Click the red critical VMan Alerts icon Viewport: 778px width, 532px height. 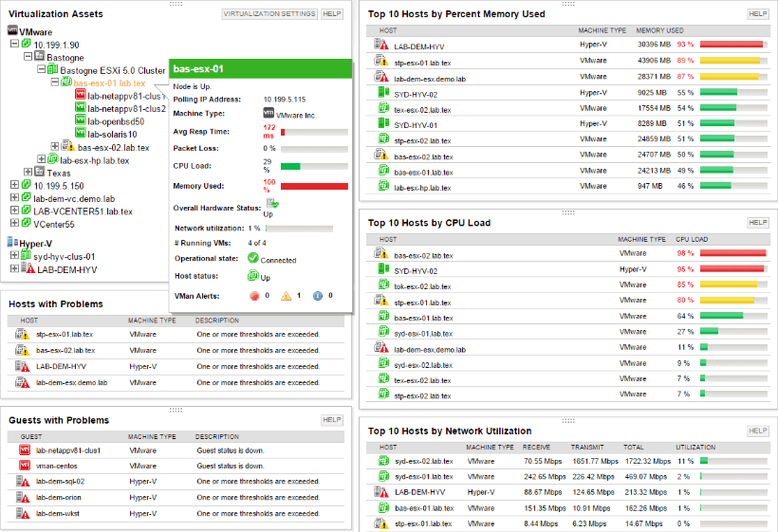(x=254, y=296)
